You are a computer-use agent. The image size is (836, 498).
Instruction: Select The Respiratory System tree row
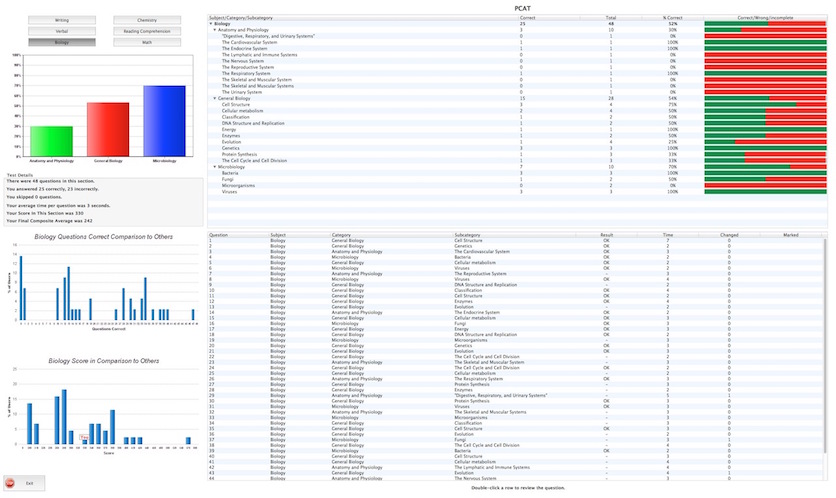click(x=517, y=74)
